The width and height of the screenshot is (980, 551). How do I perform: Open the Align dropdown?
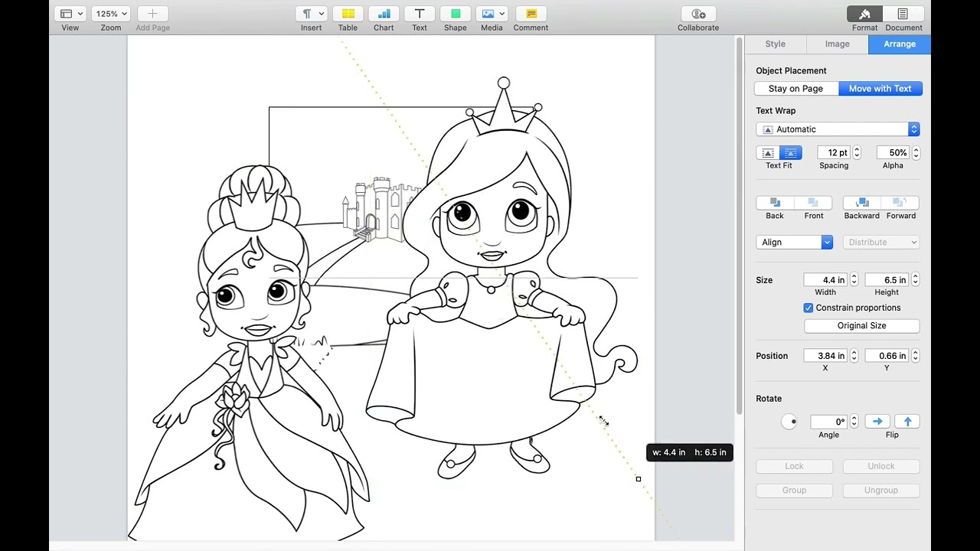pyautogui.click(x=794, y=243)
